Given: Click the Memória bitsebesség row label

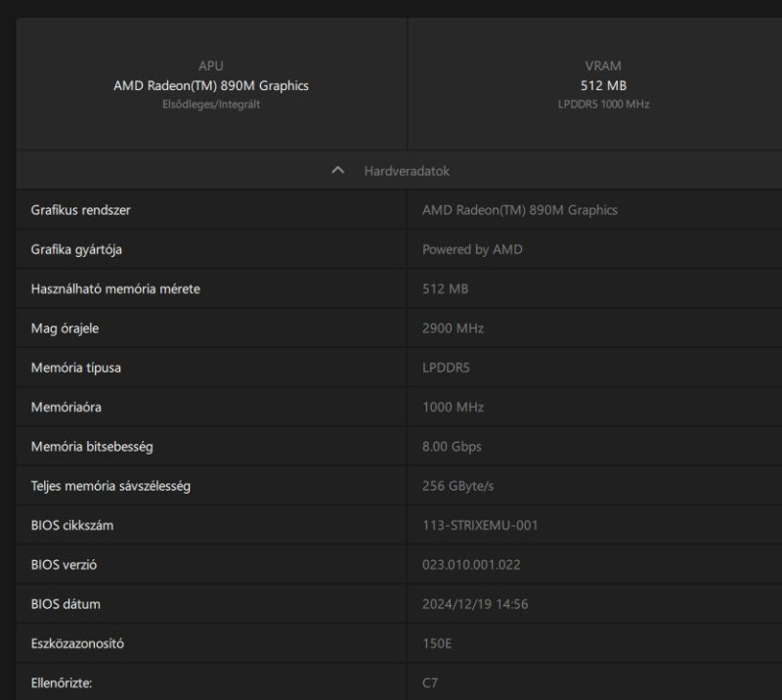Looking at the screenshot, I should 92,447.
